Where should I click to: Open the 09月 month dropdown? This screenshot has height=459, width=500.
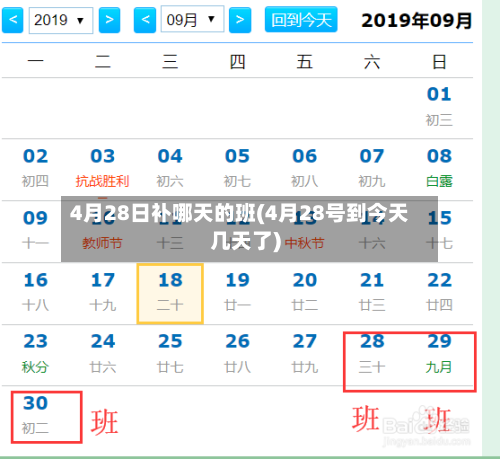tap(192, 19)
